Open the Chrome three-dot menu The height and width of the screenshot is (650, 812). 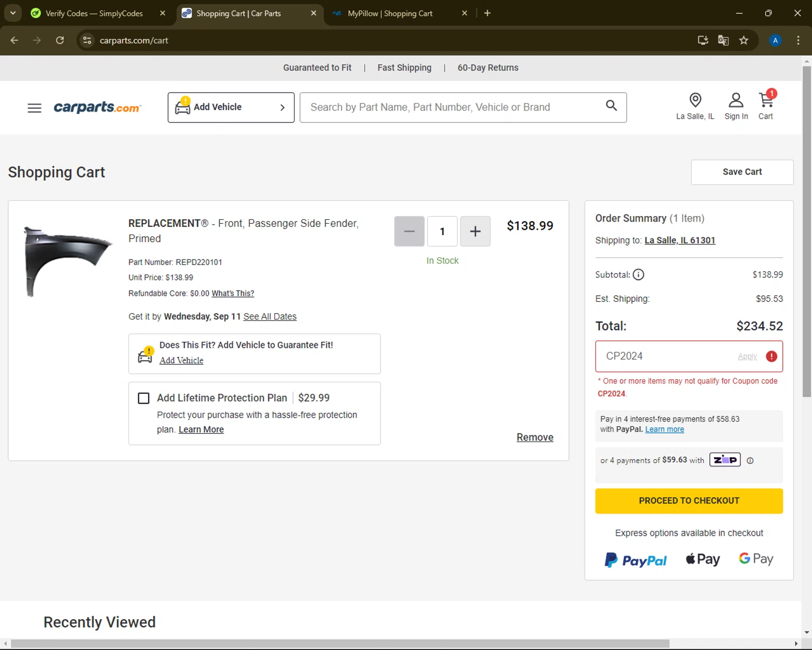click(x=798, y=40)
